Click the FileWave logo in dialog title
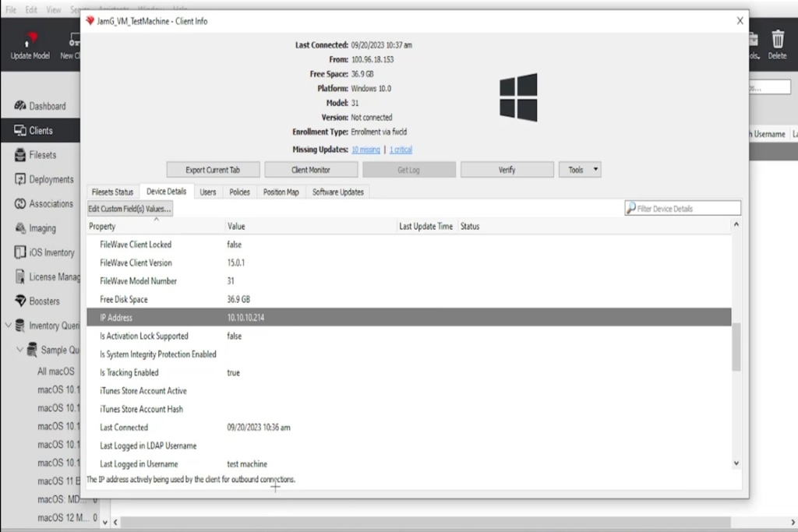This screenshot has width=798, height=532. click(x=90, y=21)
